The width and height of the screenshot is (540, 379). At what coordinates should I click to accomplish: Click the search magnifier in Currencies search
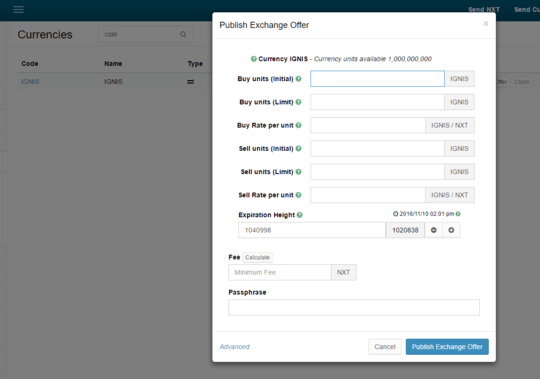pos(183,34)
